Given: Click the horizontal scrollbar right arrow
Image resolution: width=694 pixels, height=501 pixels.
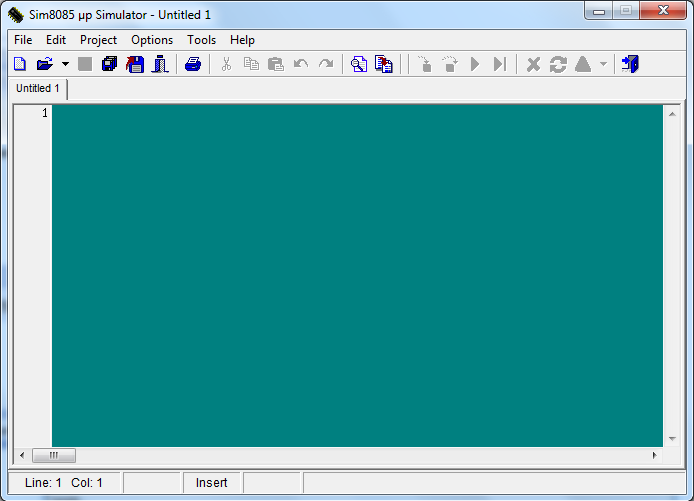Looking at the screenshot, I should pyautogui.click(x=655, y=455).
